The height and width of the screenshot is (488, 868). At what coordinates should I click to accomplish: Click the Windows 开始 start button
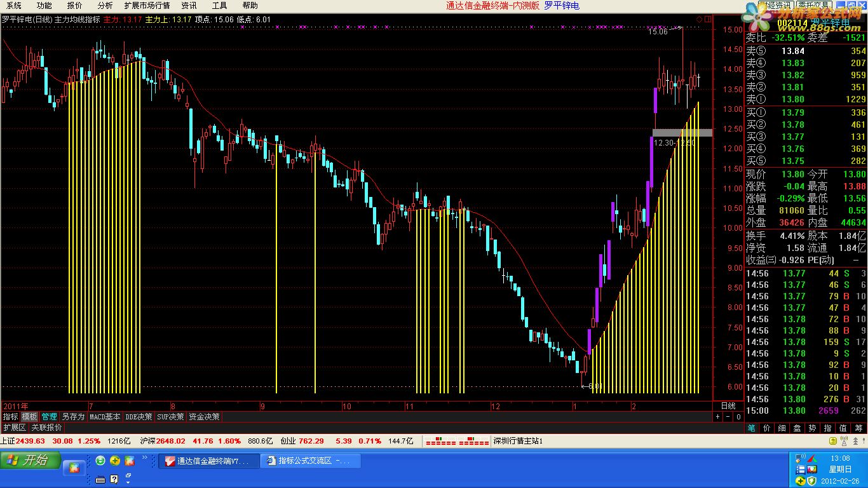(31, 461)
